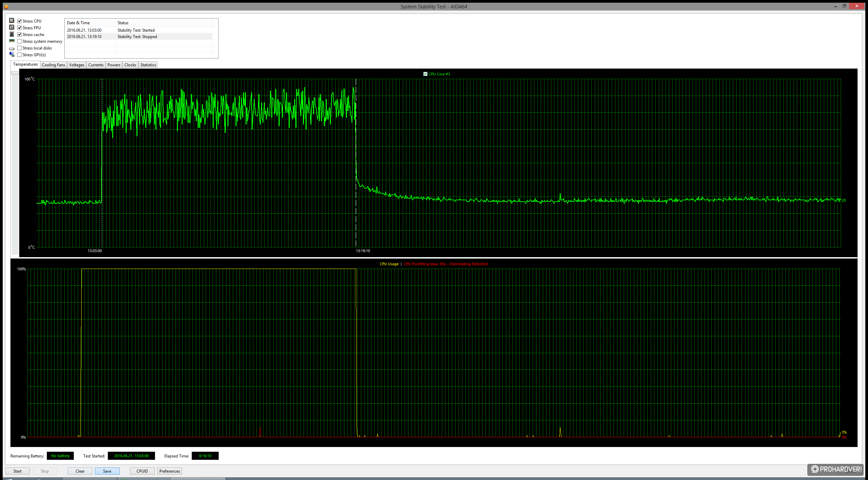
Task: Click the CPU Core #3 legend label
Action: coord(439,74)
